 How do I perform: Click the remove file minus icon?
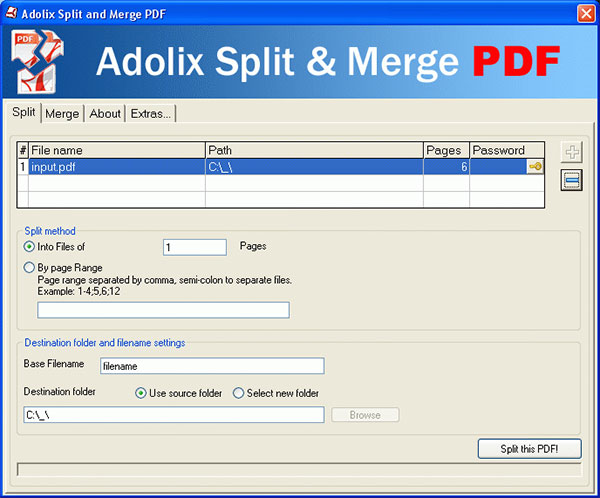point(571,180)
